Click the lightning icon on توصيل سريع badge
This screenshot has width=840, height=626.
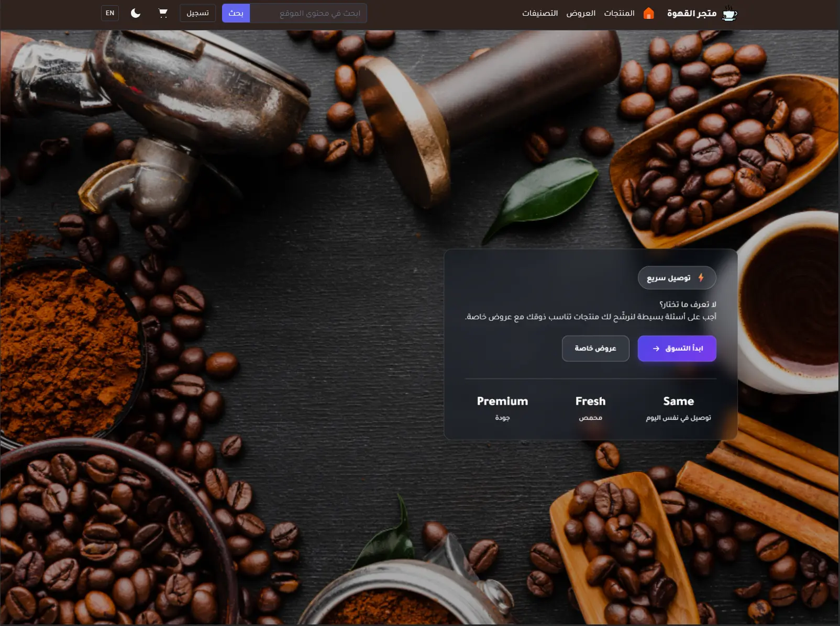tap(702, 278)
